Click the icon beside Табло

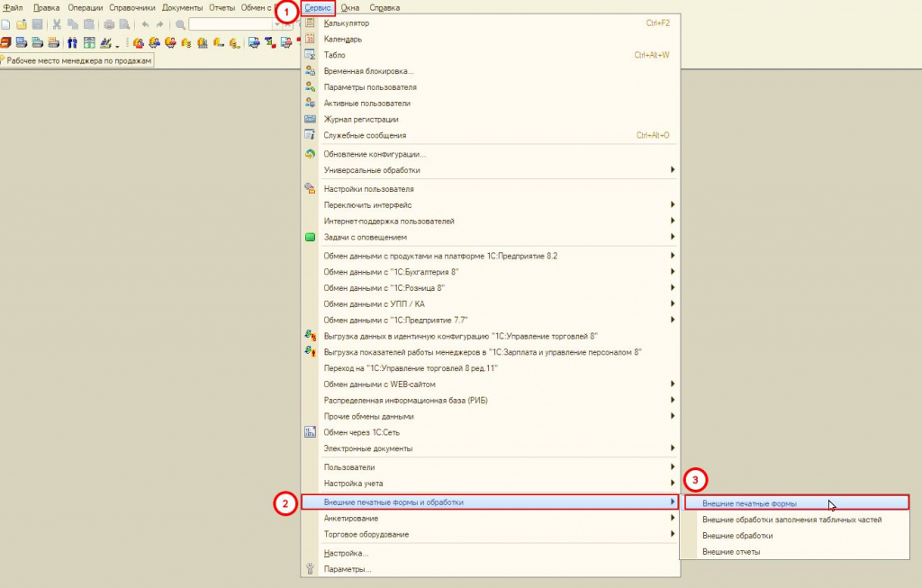(x=310, y=55)
